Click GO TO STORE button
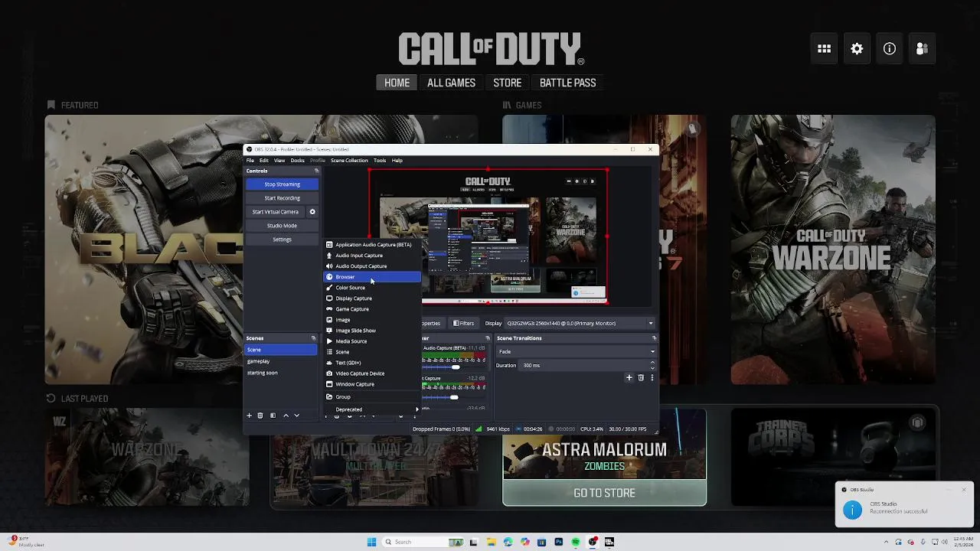The height and width of the screenshot is (551, 980). (604, 493)
